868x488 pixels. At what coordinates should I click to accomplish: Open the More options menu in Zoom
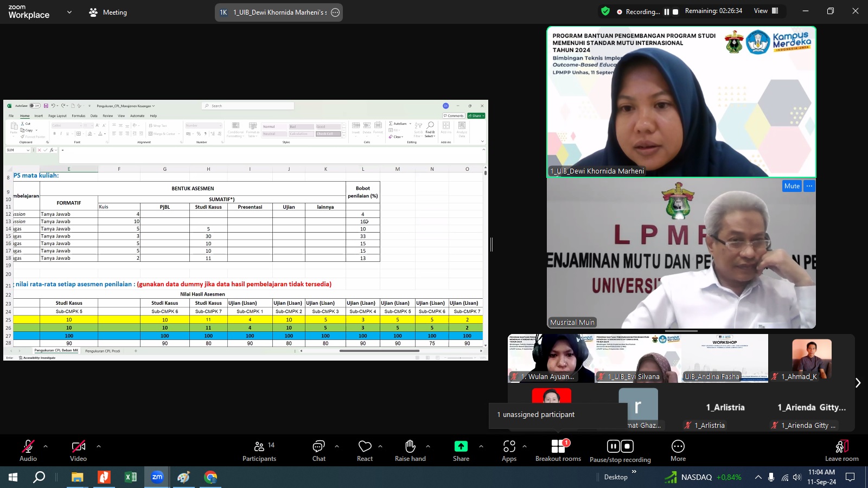[x=678, y=446]
